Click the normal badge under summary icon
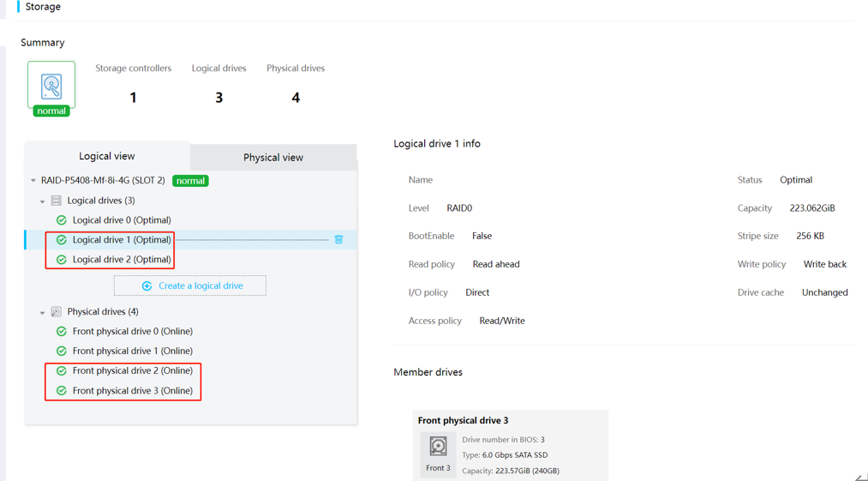Viewport: 868px width, 481px height. [x=51, y=111]
